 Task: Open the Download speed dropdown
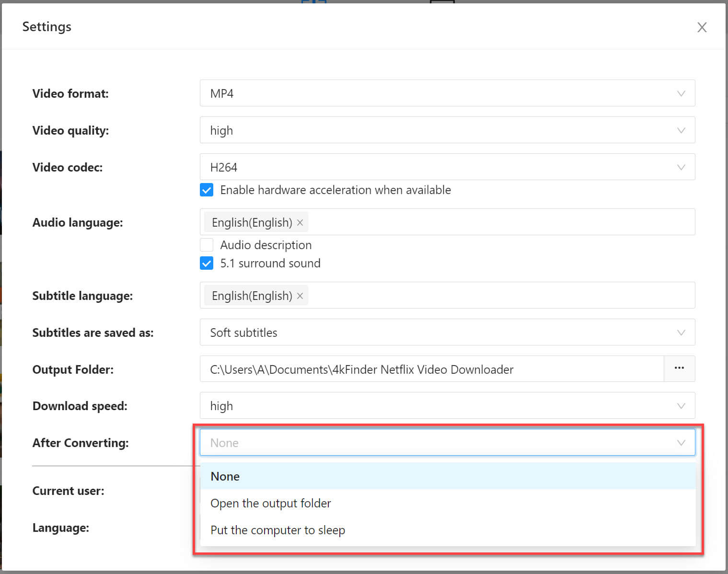(447, 405)
